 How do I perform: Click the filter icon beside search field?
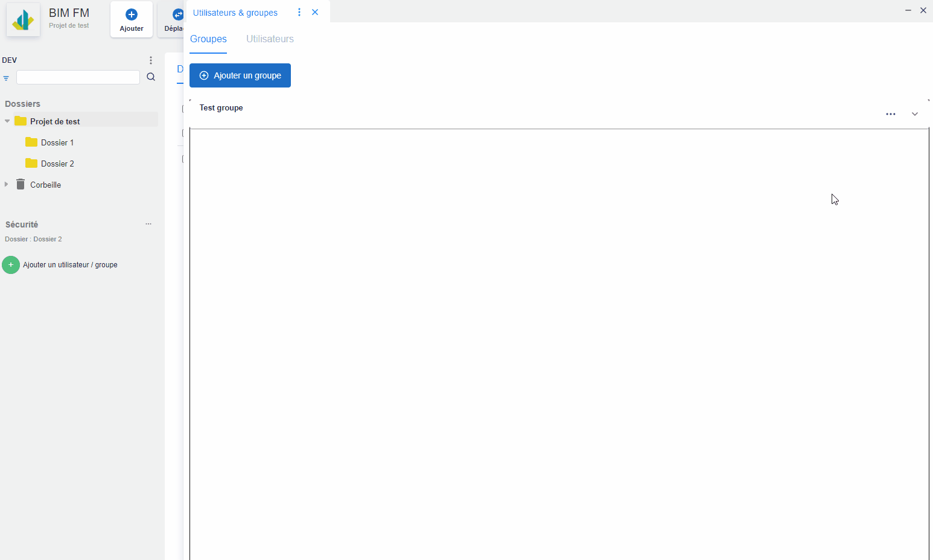[x=6, y=78]
